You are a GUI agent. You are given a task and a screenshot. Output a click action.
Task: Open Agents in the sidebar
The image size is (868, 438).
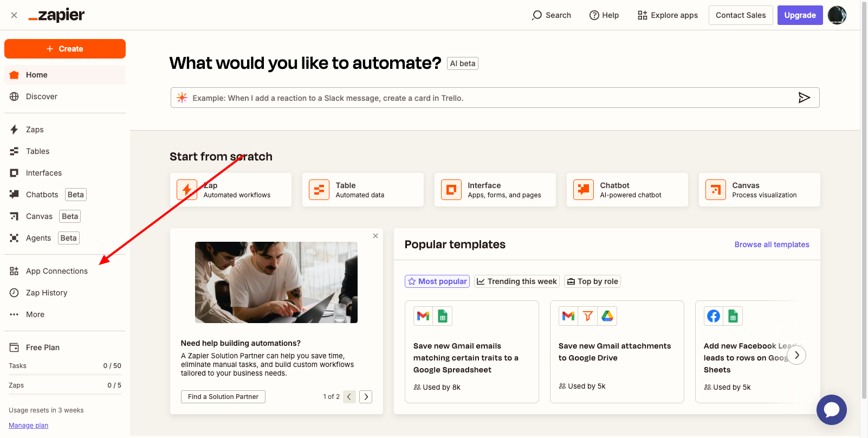coord(65,238)
